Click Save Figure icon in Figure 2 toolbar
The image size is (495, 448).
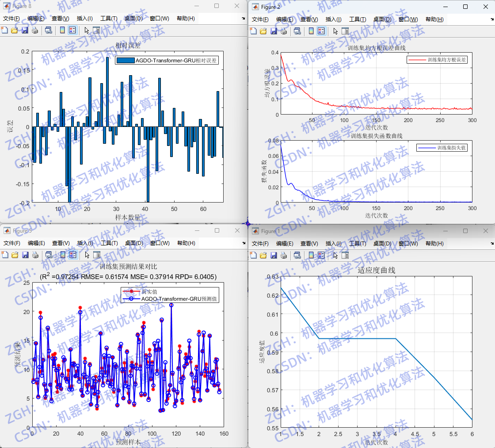pyautogui.click(x=274, y=31)
